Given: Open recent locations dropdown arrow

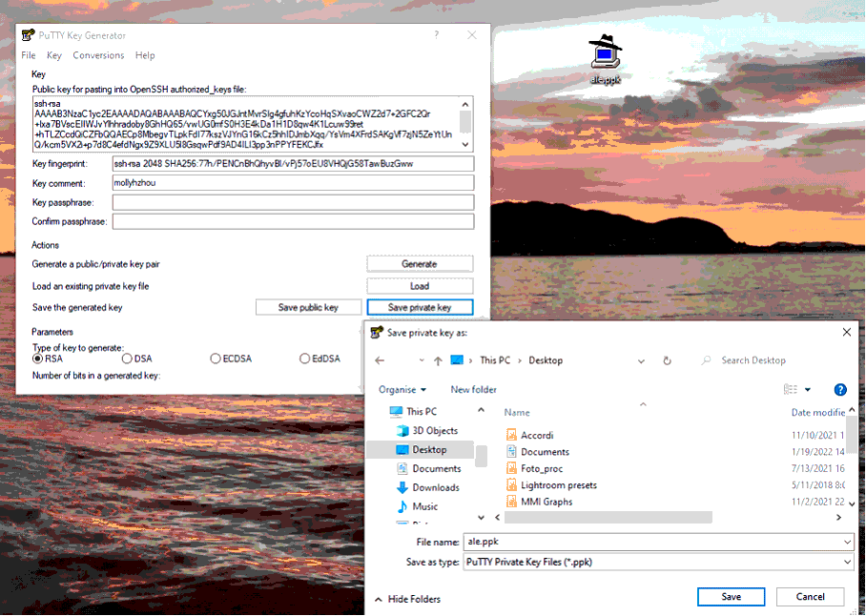Looking at the screenshot, I should (422, 359).
